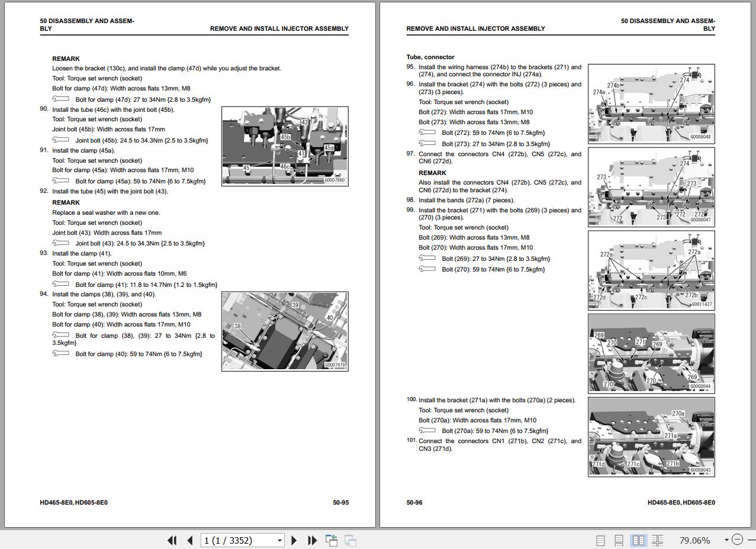Click the torque wrench icon beside Bolt (272)
This screenshot has width=756, height=549.
point(427,133)
